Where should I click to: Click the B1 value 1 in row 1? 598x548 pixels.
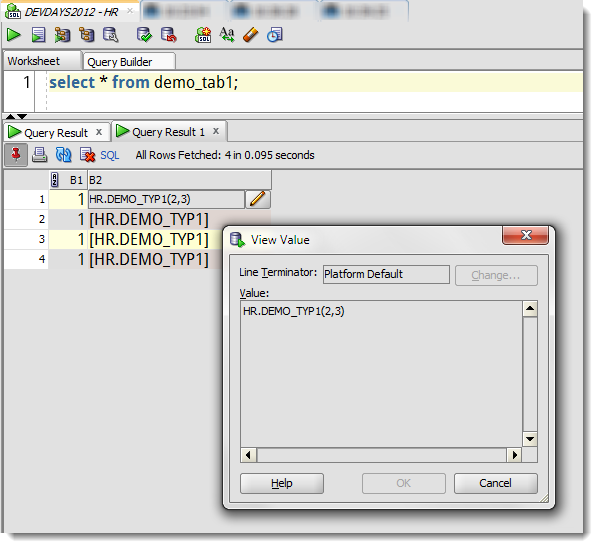pyautogui.click(x=68, y=199)
